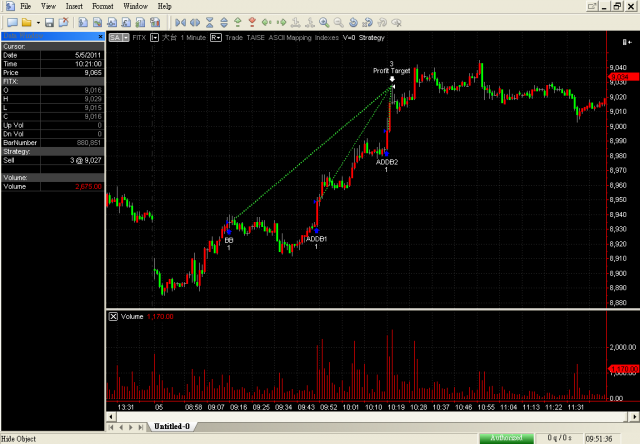Click the Authorized status button
Screen dimensions: 640x444
(x=506, y=438)
